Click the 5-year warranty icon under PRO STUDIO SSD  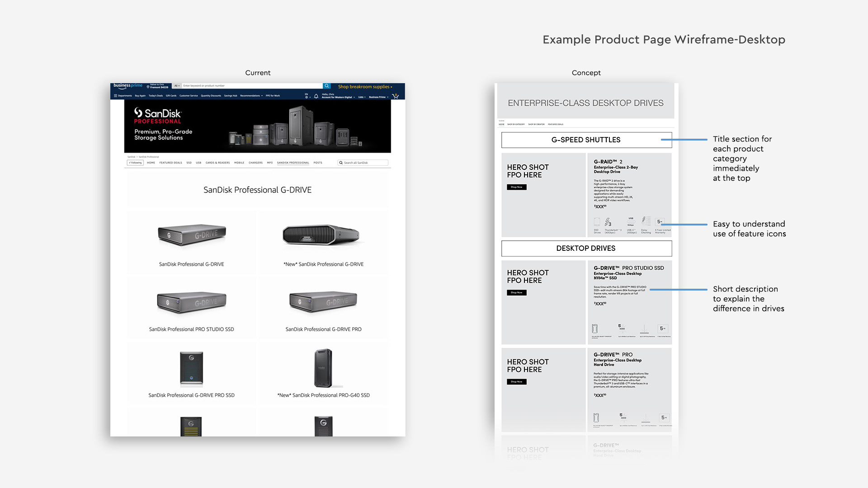(663, 328)
